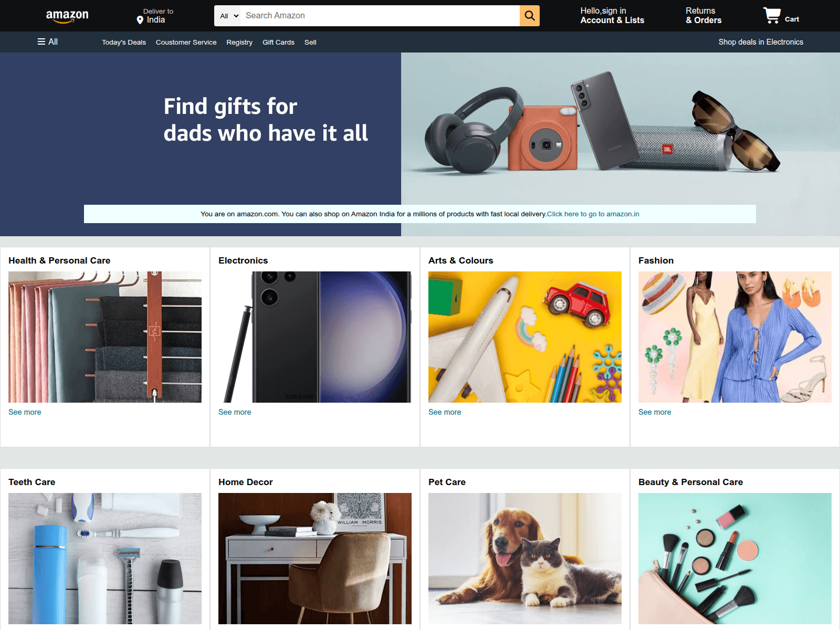This screenshot has height=630, width=840.
Task: Open the Beauty & Personal Care makeup image
Action: (735, 559)
